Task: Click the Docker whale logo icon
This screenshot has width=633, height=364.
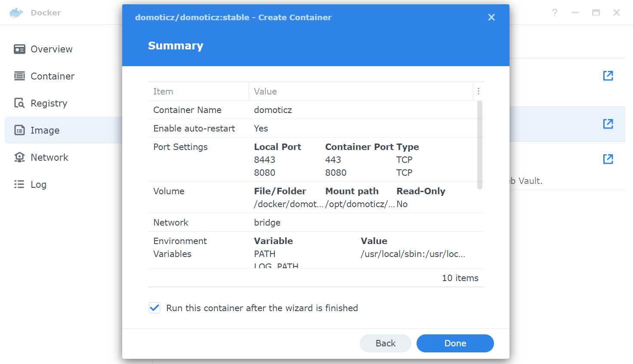Action: pos(16,12)
